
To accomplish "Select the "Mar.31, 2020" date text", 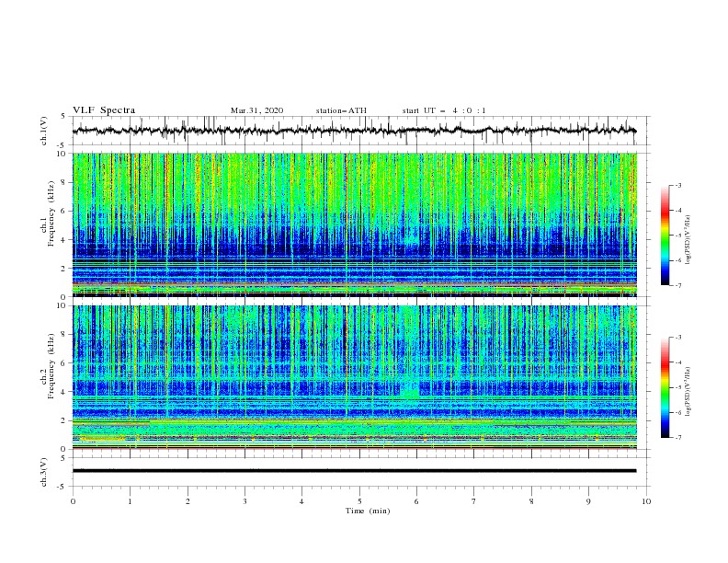I will tap(256, 110).
